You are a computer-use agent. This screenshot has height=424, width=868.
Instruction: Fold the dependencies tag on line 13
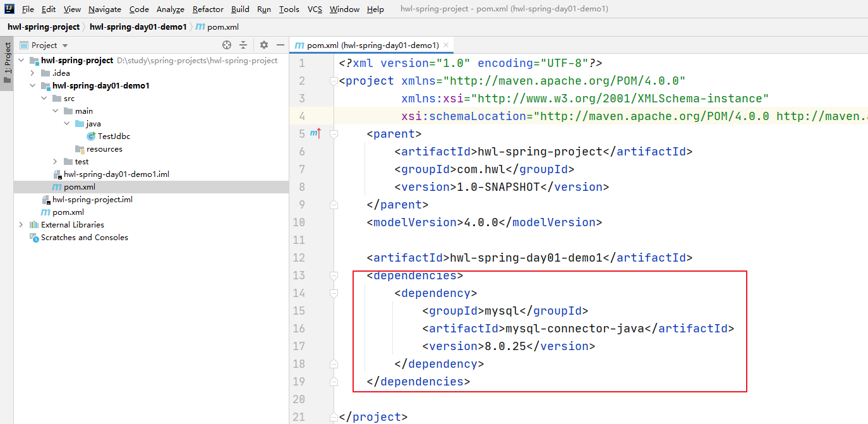click(x=334, y=276)
